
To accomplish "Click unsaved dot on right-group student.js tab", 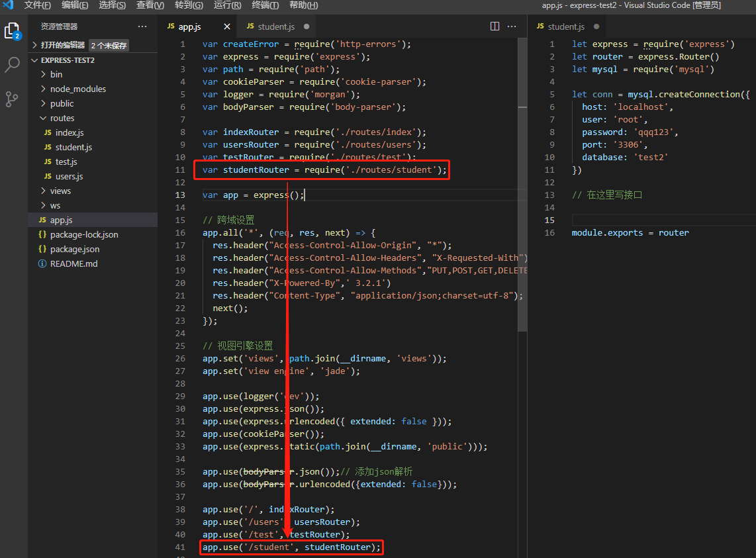I will point(596,26).
